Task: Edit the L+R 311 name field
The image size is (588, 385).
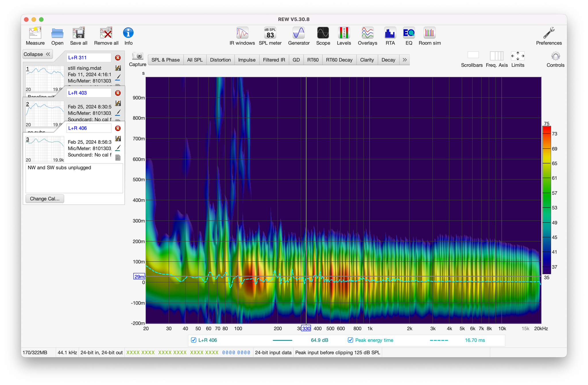Action: coord(89,58)
